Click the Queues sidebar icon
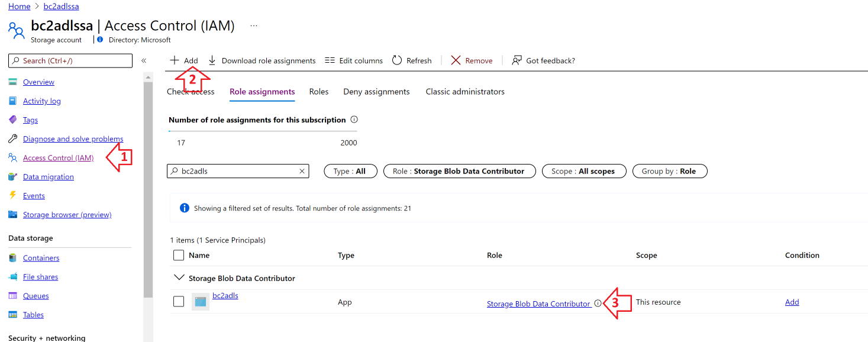The height and width of the screenshot is (342, 868). pyautogui.click(x=13, y=296)
